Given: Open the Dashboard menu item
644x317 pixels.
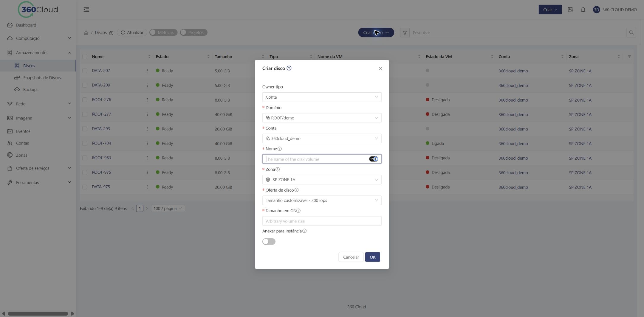Looking at the screenshot, I should coord(38,25).
